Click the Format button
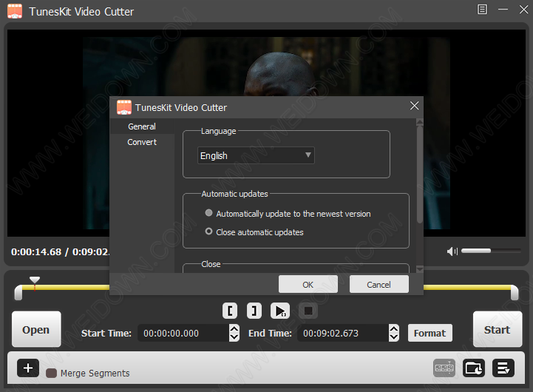This screenshot has height=392, width=533. click(430, 333)
